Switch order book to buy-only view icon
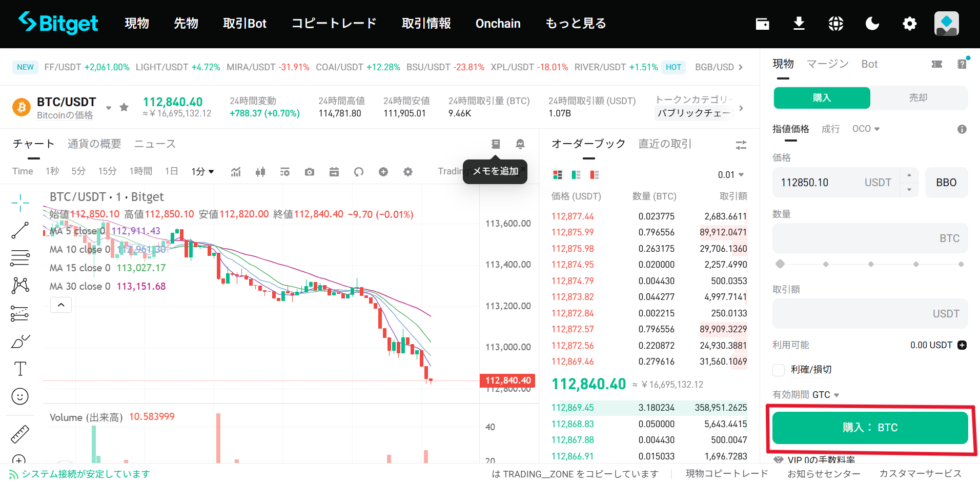The width and height of the screenshot is (980, 482). pos(576,174)
